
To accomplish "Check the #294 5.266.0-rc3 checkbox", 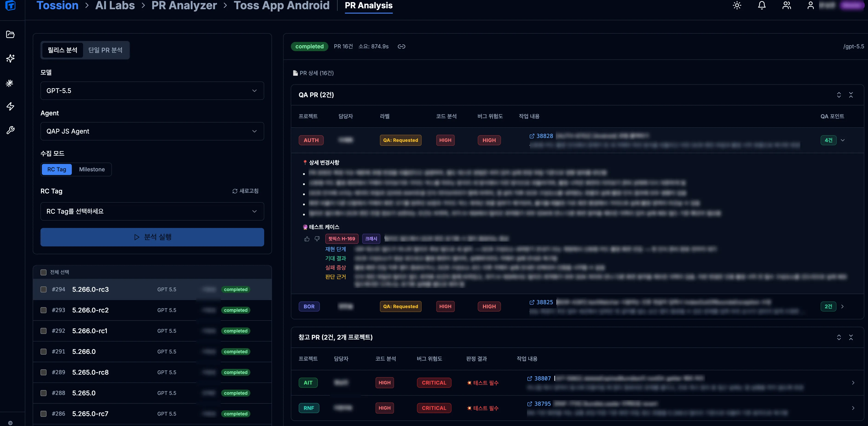I will [x=43, y=290].
